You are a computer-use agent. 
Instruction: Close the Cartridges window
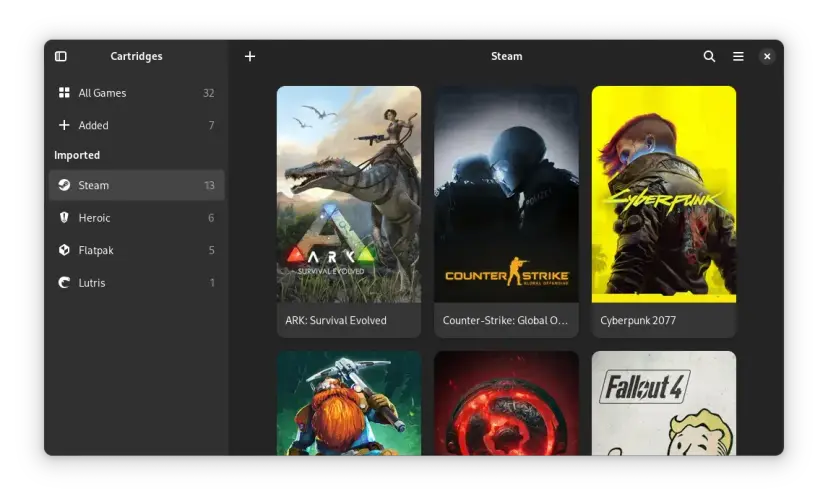click(x=767, y=56)
